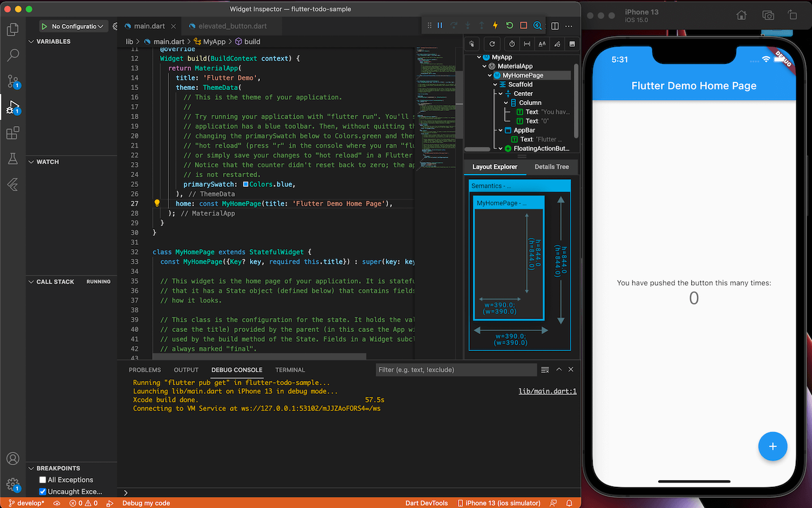The image size is (812, 508).
Task: Collapse the WATCH section
Action: tap(31, 162)
